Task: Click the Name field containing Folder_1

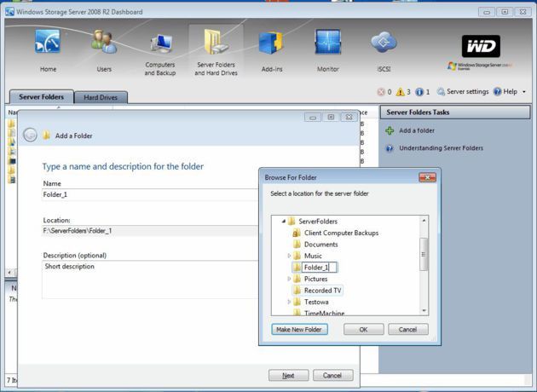Action: coord(150,194)
